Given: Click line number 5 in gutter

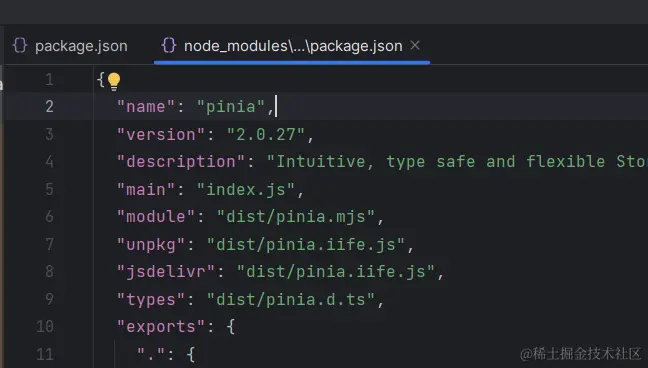Looking at the screenshot, I should pyautogui.click(x=49, y=189).
